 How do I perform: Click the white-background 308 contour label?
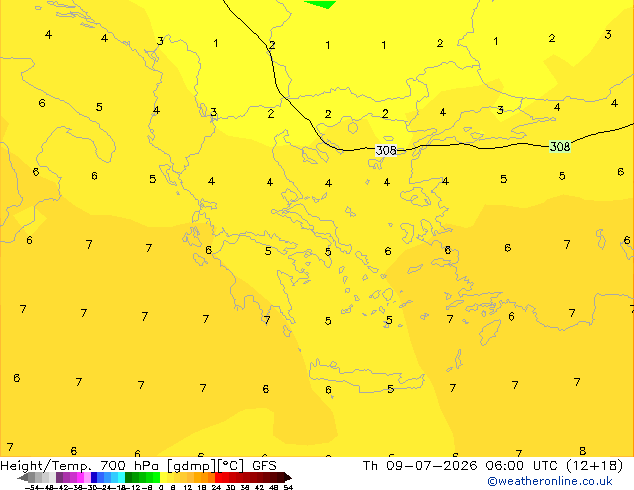pos(386,150)
